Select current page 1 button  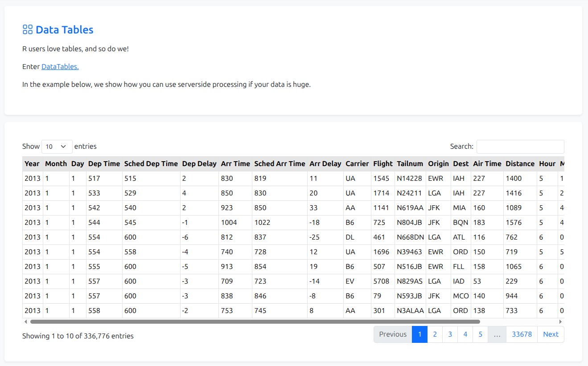[419, 334]
